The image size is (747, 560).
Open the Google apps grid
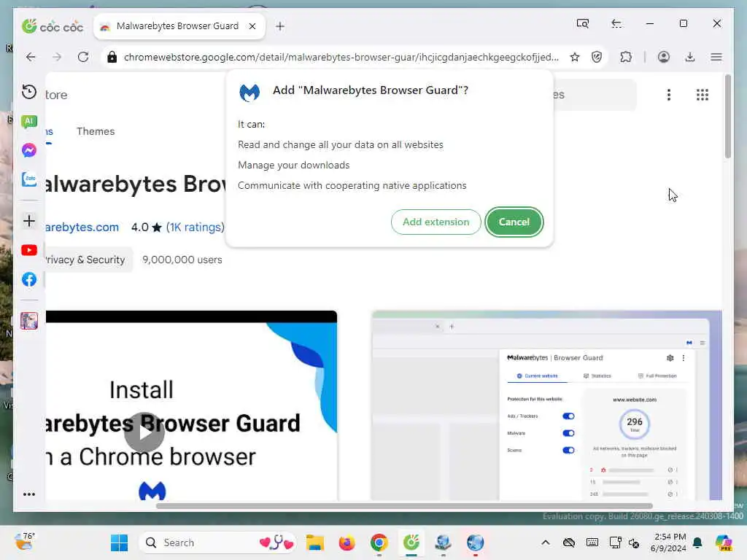(x=703, y=95)
